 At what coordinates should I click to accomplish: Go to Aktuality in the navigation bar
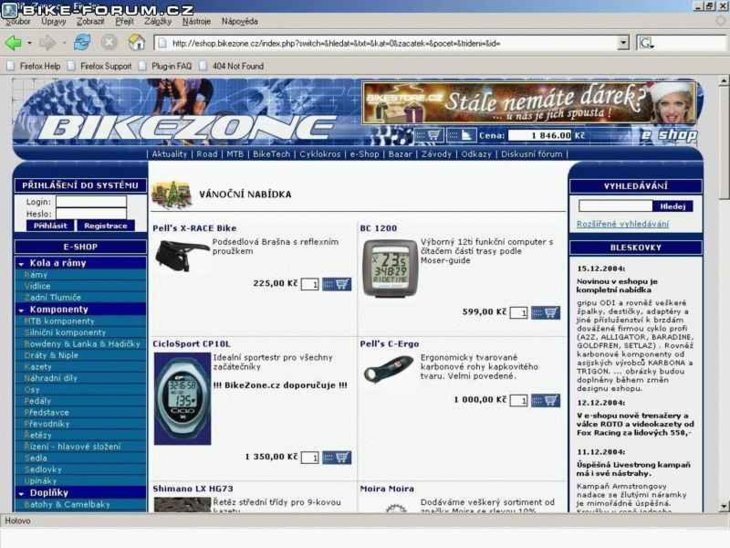[169, 154]
